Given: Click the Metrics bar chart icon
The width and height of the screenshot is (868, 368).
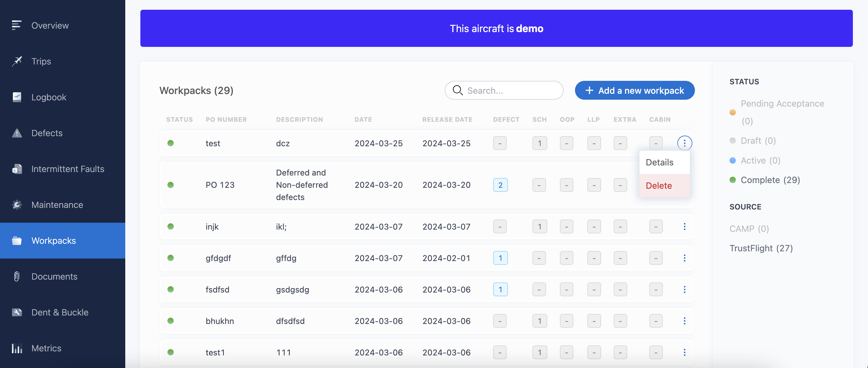Looking at the screenshot, I should [17, 348].
